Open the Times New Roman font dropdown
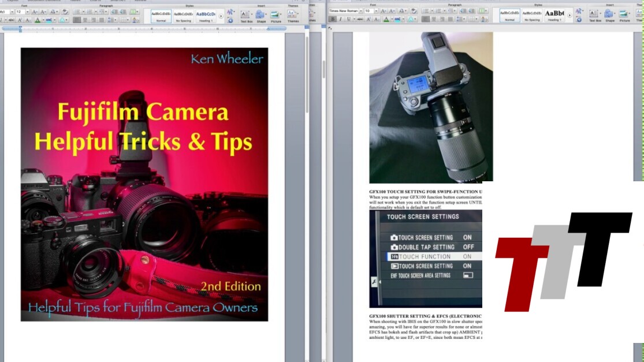This screenshot has width=644, height=362. pos(360,11)
